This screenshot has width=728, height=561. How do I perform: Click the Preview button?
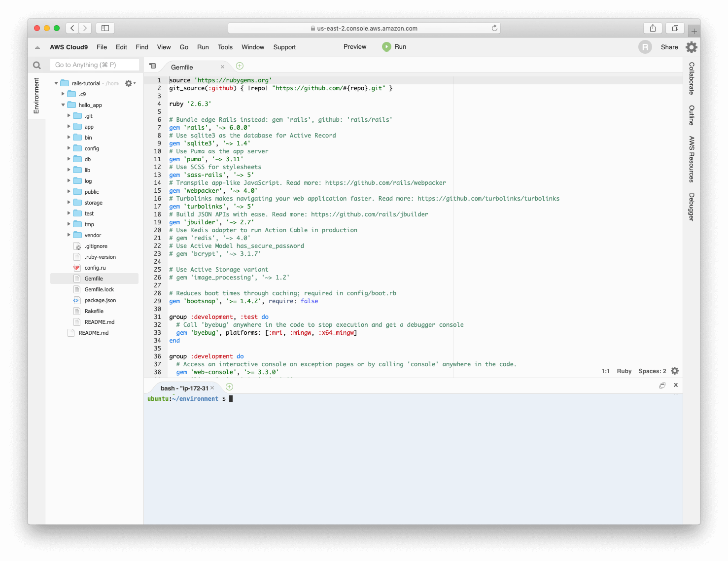[x=355, y=47]
